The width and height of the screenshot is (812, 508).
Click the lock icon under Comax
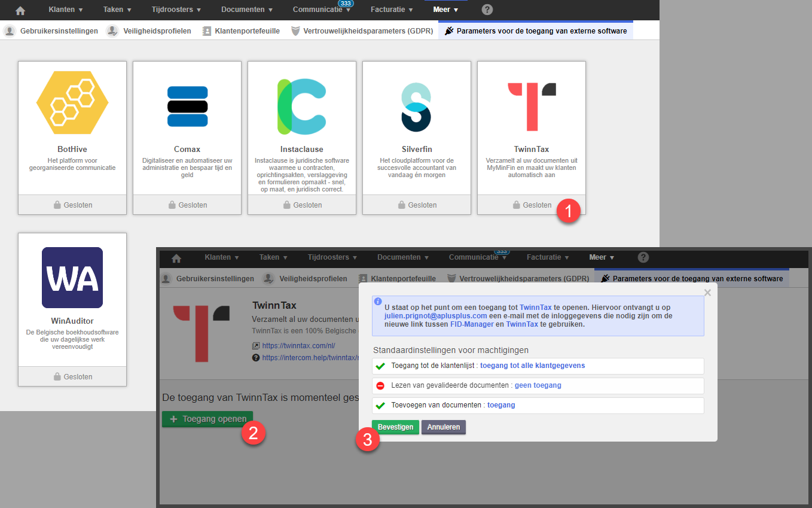click(x=172, y=205)
